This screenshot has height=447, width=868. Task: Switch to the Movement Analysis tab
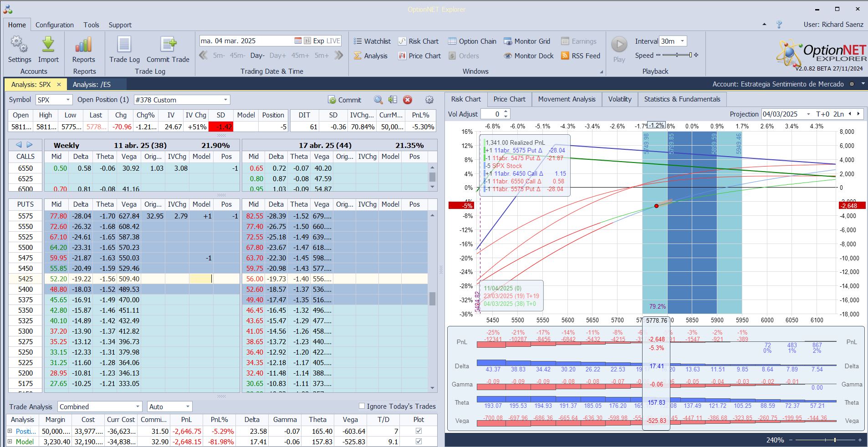pos(567,99)
